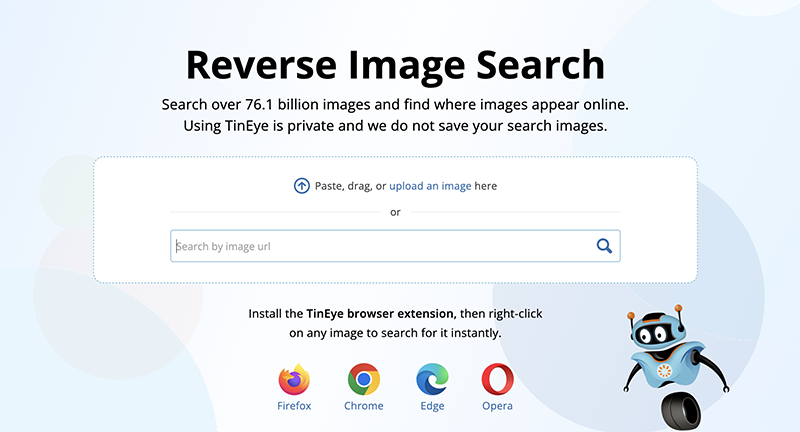Open the 'upload an image' link
The height and width of the screenshot is (432, 800).
point(430,186)
